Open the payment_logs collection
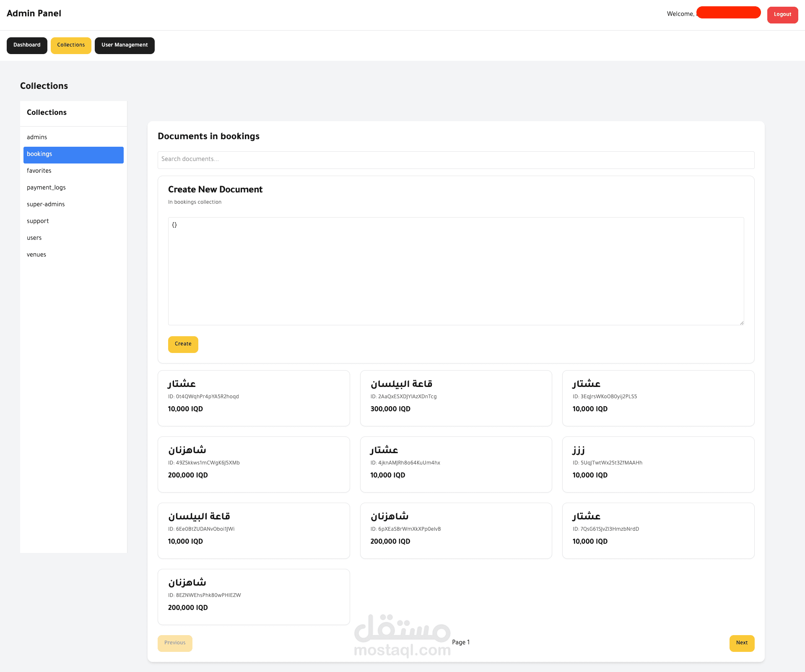The image size is (805, 672). (46, 188)
